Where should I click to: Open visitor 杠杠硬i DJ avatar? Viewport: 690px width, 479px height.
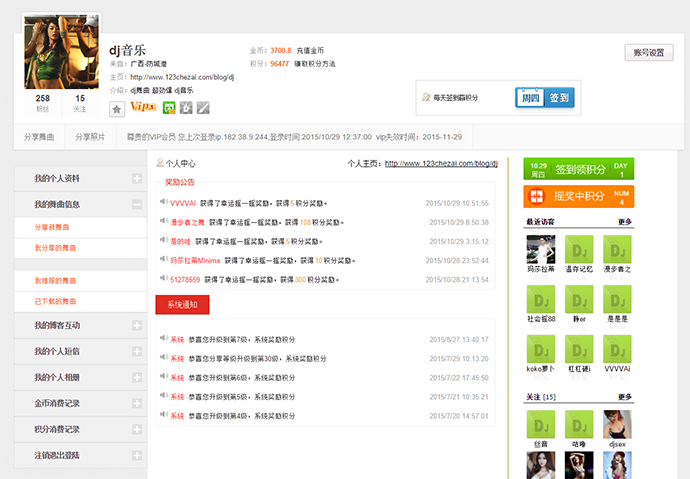[x=579, y=349]
